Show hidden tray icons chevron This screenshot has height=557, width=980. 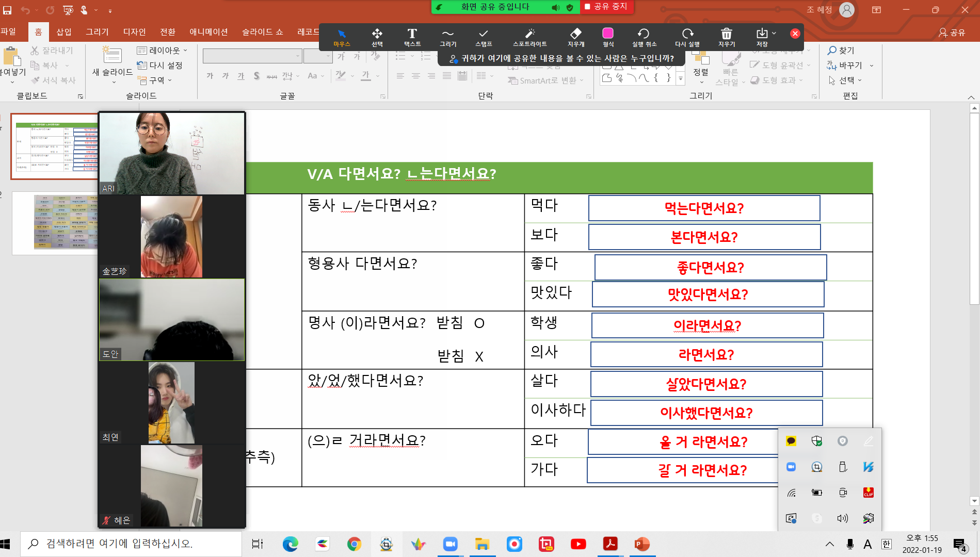click(x=830, y=544)
